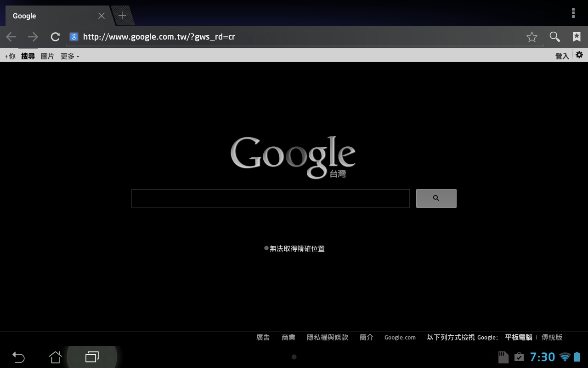Viewport: 588px width, 368px height.
Task: Open a new tab with plus icon
Action: point(122,16)
